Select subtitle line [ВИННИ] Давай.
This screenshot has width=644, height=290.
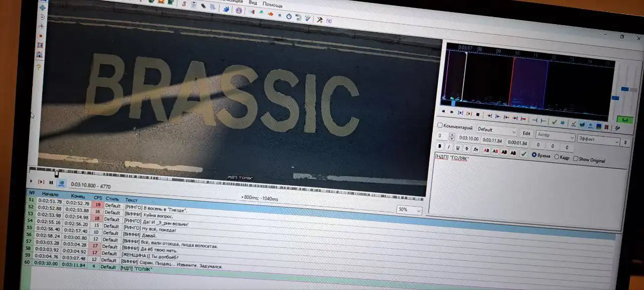pyautogui.click(x=140, y=235)
